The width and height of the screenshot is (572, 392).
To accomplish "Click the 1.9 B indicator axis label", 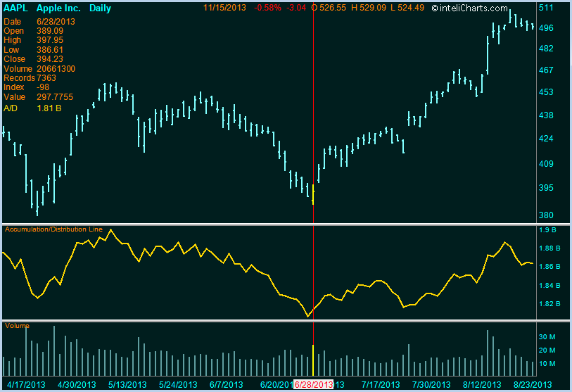I will click(547, 230).
